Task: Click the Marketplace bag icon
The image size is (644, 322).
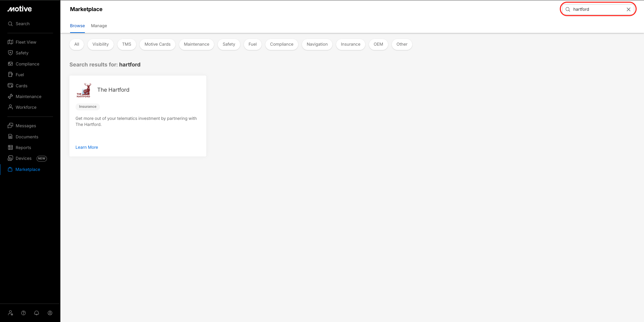Action: click(x=10, y=169)
